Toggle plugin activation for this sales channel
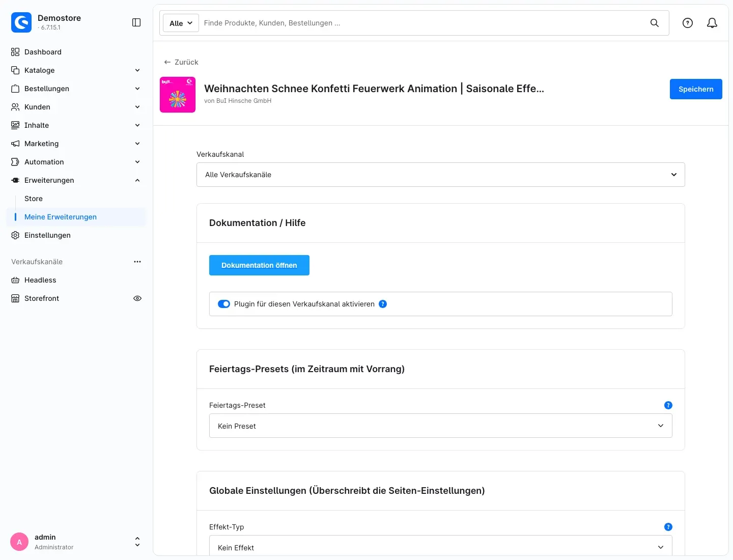Viewport: 733px width, 560px height. tap(224, 304)
